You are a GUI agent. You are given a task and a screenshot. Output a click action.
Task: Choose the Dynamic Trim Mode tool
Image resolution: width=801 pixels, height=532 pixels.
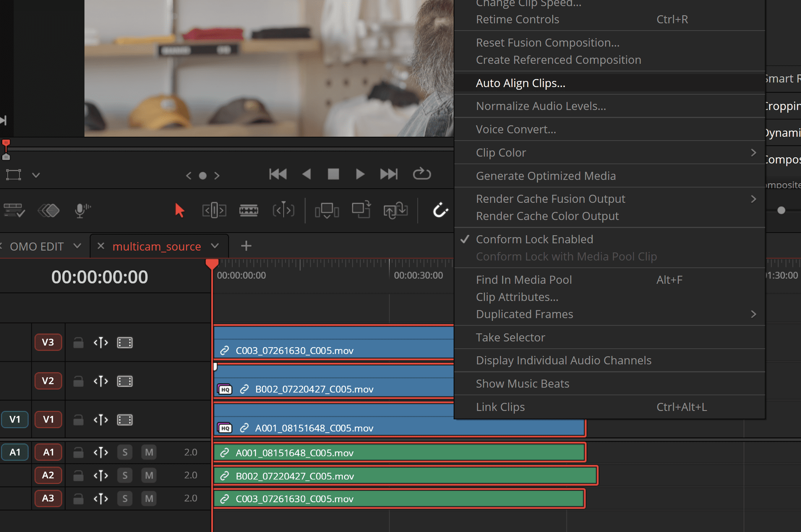click(284, 210)
